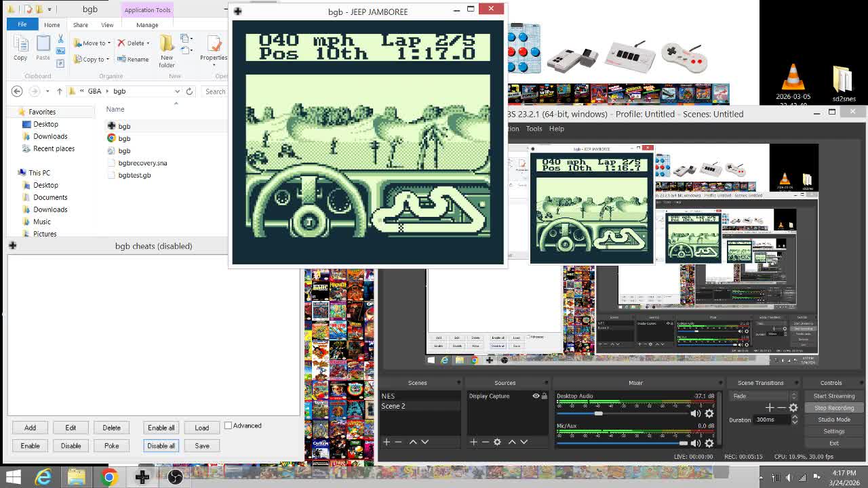Click New folder icon in Explorer ribbon
The height and width of the screenshot is (488, 868).
167,51
